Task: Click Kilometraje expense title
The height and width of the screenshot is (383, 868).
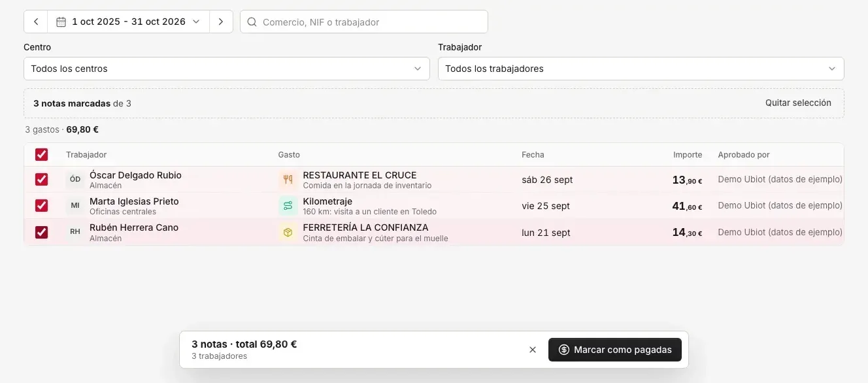Action: (327, 201)
